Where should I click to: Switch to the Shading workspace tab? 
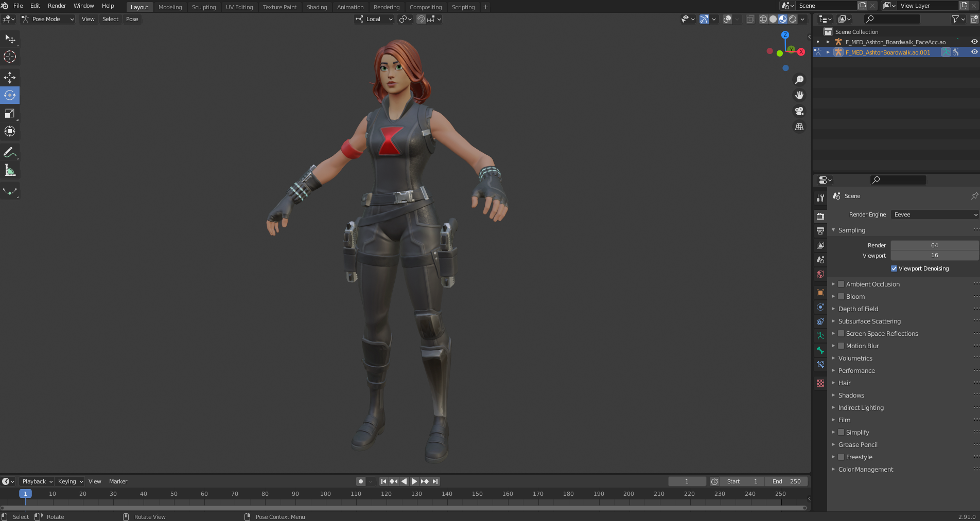coord(317,7)
